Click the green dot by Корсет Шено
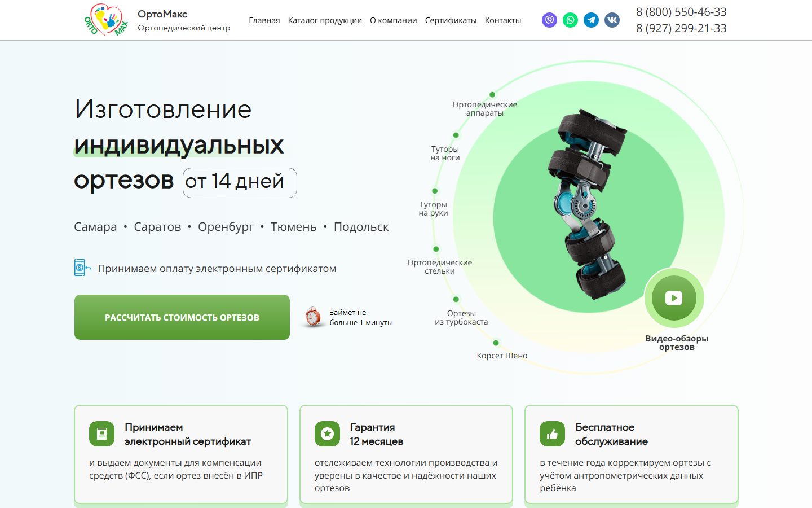The image size is (812, 508). point(496,343)
